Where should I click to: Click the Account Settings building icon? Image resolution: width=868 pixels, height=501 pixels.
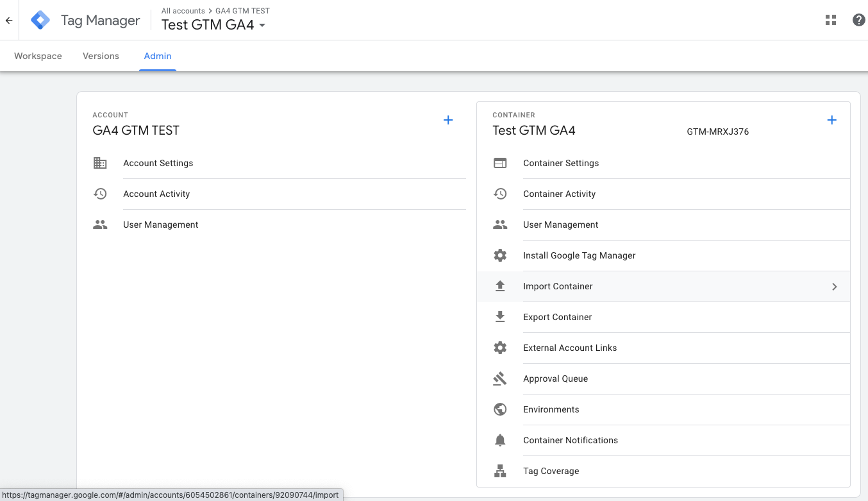(100, 163)
